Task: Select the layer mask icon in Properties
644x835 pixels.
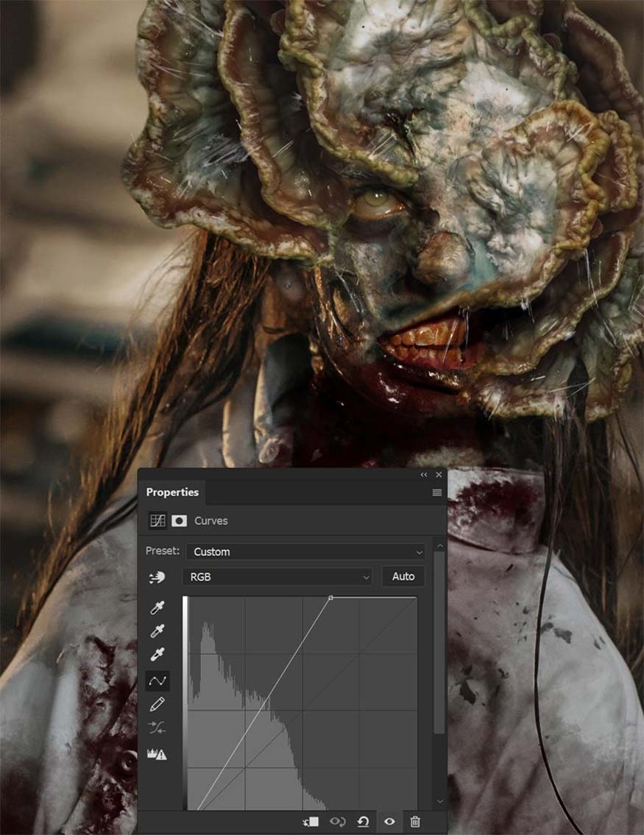Action: tap(179, 521)
